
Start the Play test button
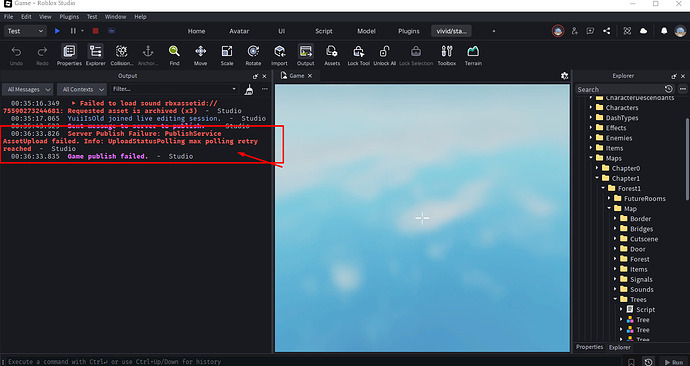coord(57,31)
